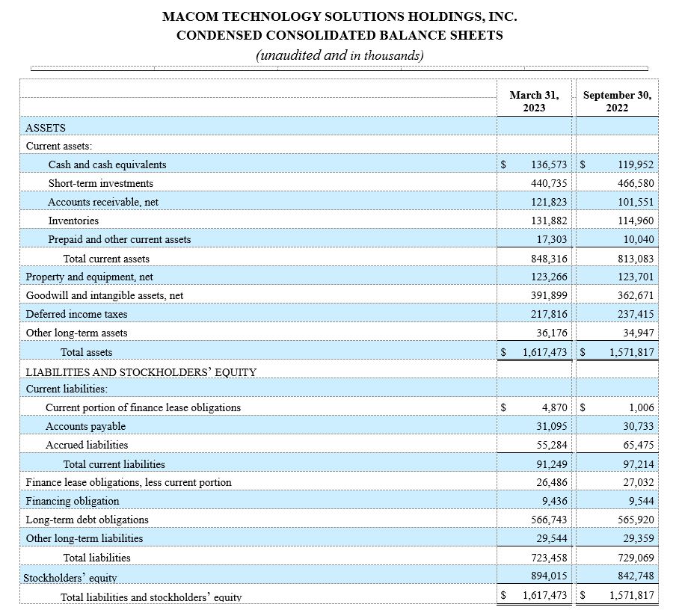Screen dimensions: 679x616
Task: Select the Accrued liabilities label
Action: point(87,445)
